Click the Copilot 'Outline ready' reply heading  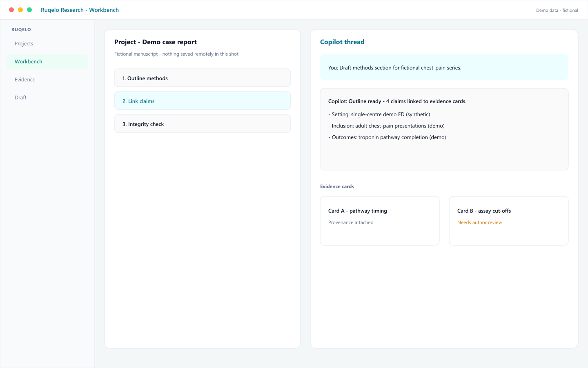(x=397, y=101)
